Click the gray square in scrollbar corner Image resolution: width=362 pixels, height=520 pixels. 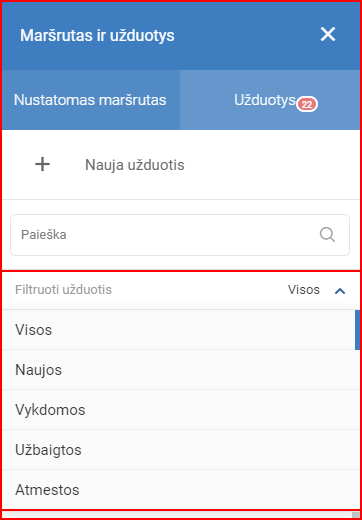pyautogui.click(x=356, y=515)
